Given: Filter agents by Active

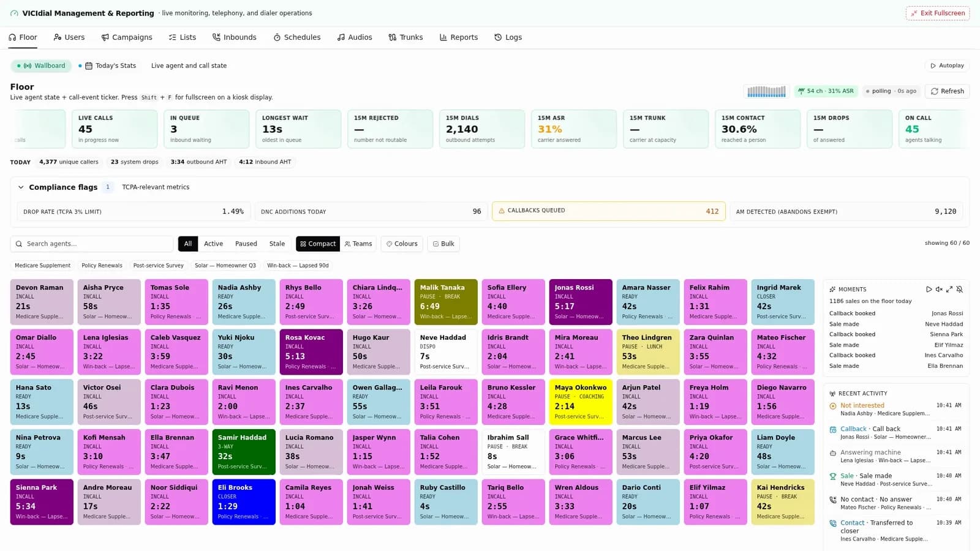Looking at the screenshot, I should click(213, 244).
